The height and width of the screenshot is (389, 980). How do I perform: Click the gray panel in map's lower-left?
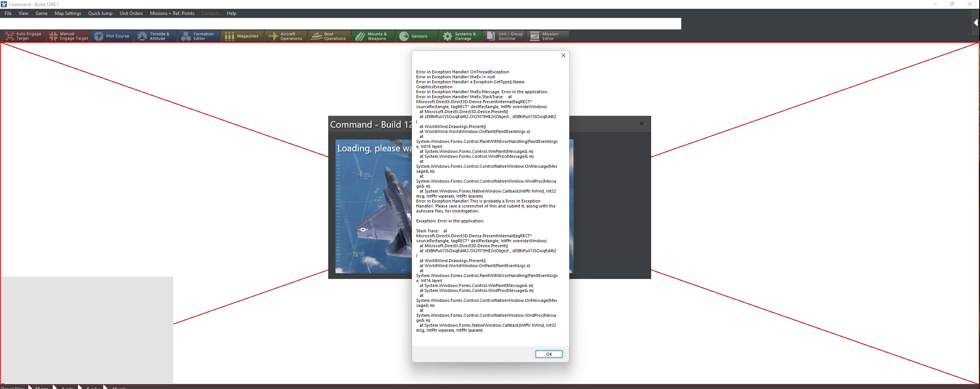(x=87, y=330)
